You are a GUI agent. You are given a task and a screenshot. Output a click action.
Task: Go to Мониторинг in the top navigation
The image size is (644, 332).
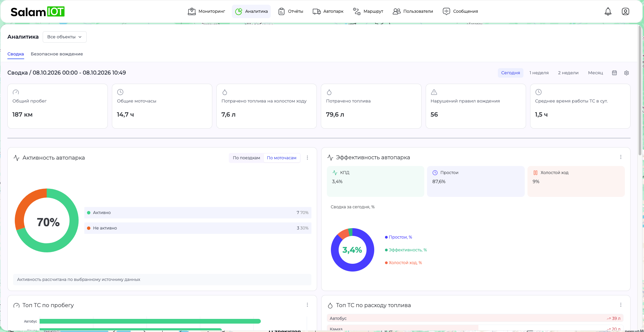(206, 11)
